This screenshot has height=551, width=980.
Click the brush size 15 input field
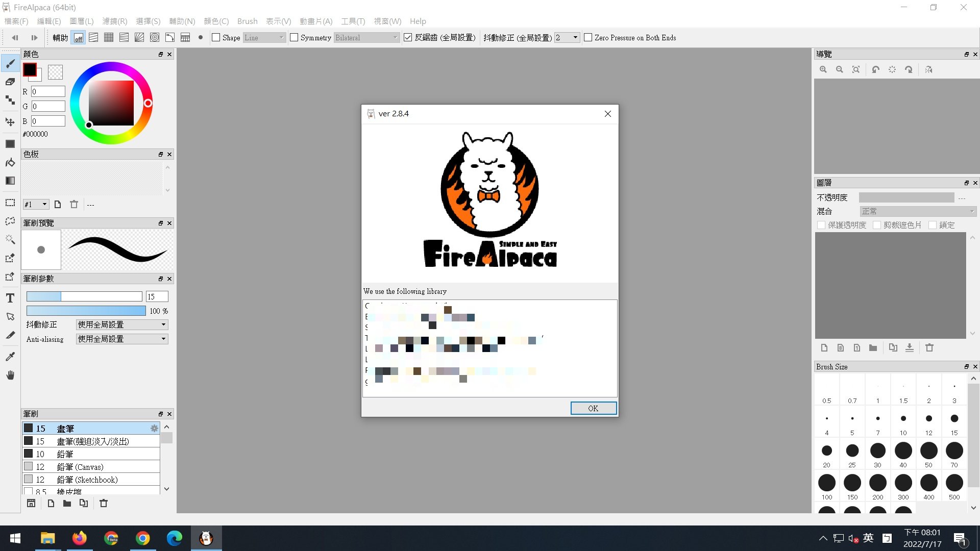point(157,296)
